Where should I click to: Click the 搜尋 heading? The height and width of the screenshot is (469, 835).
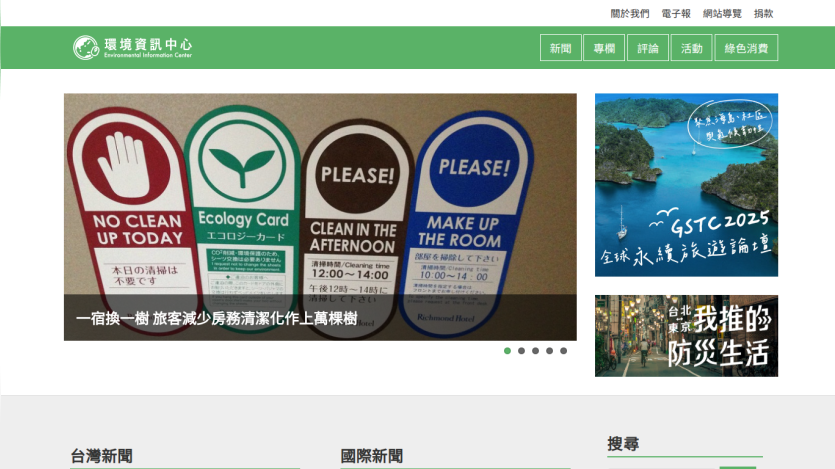(623, 443)
